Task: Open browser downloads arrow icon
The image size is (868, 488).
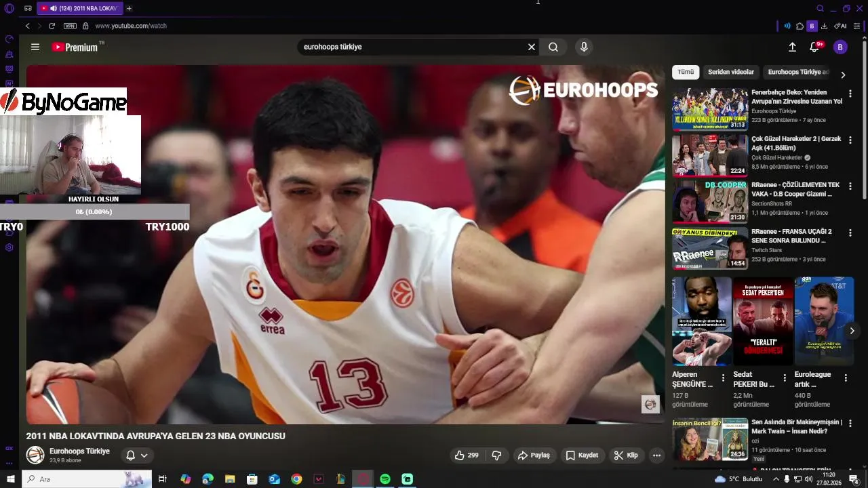Action: pyautogui.click(x=824, y=26)
